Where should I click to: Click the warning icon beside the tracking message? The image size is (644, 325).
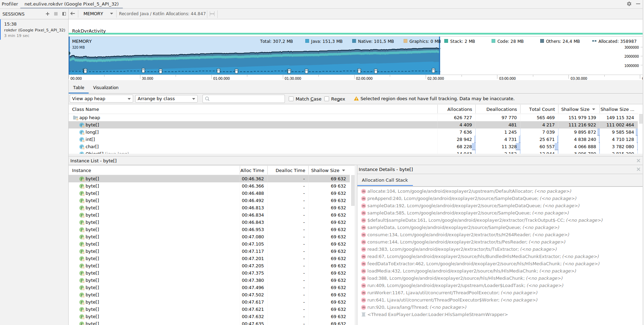tap(356, 99)
